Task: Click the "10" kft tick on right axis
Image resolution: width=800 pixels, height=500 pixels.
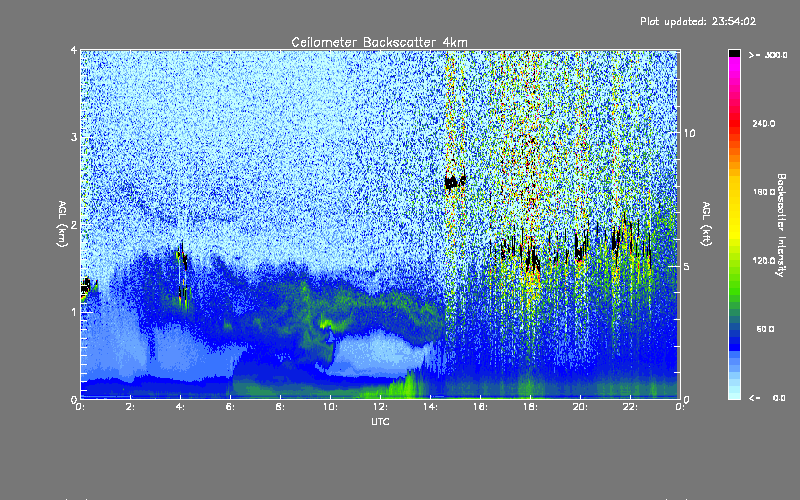Action: coord(689,134)
